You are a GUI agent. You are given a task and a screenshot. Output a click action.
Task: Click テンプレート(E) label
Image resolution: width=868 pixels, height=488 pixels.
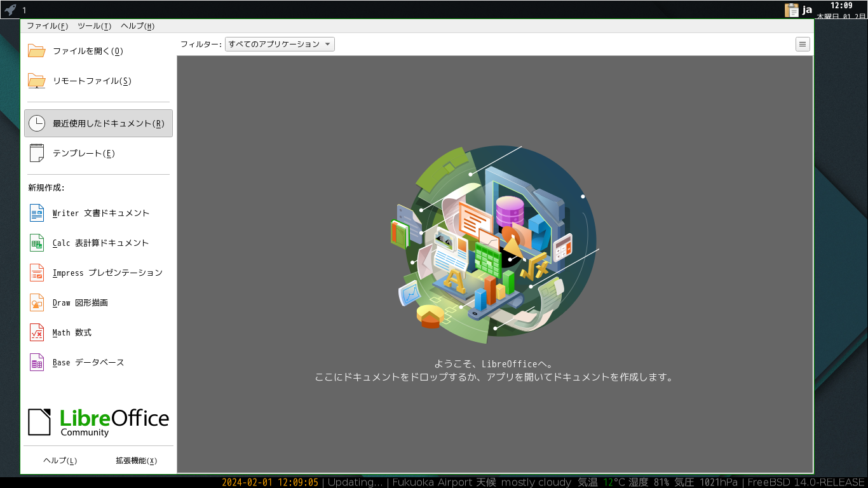[84, 154]
